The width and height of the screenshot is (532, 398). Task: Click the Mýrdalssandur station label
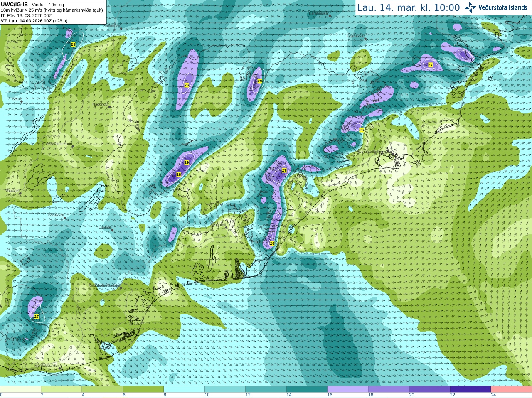click(x=46, y=365)
